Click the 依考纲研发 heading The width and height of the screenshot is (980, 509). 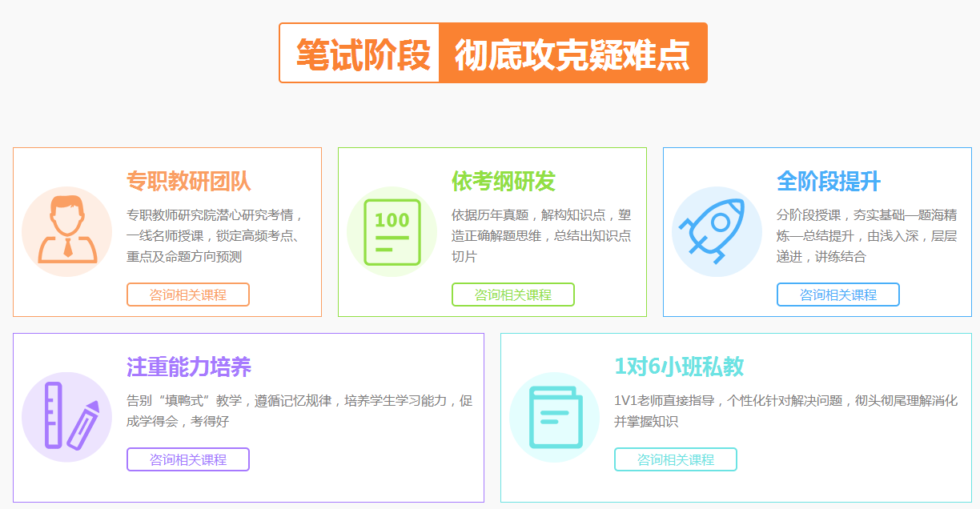click(x=504, y=181)
